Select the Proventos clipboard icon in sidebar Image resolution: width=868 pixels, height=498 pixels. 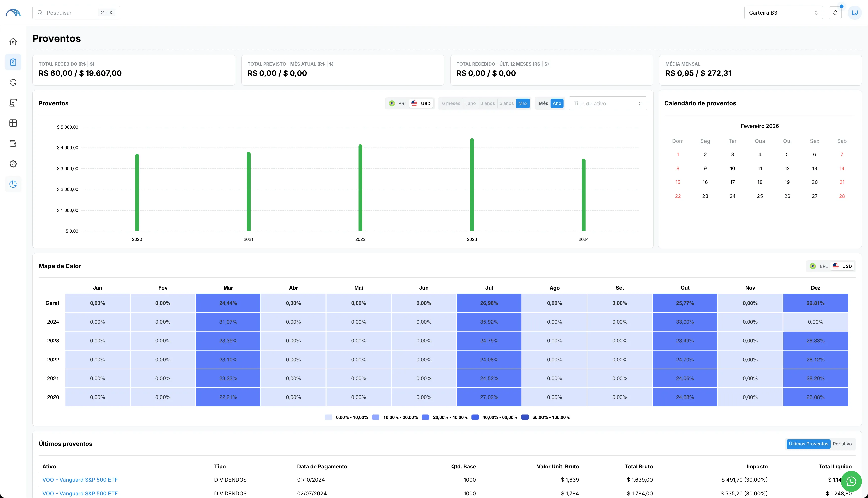click(x=13, y=62)
